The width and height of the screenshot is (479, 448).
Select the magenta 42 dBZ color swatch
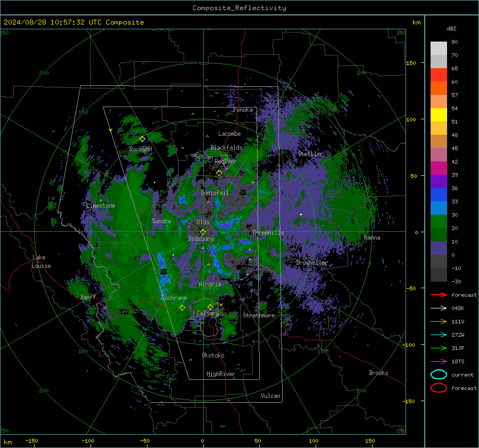pyautogui.click(x=439, y=168)
